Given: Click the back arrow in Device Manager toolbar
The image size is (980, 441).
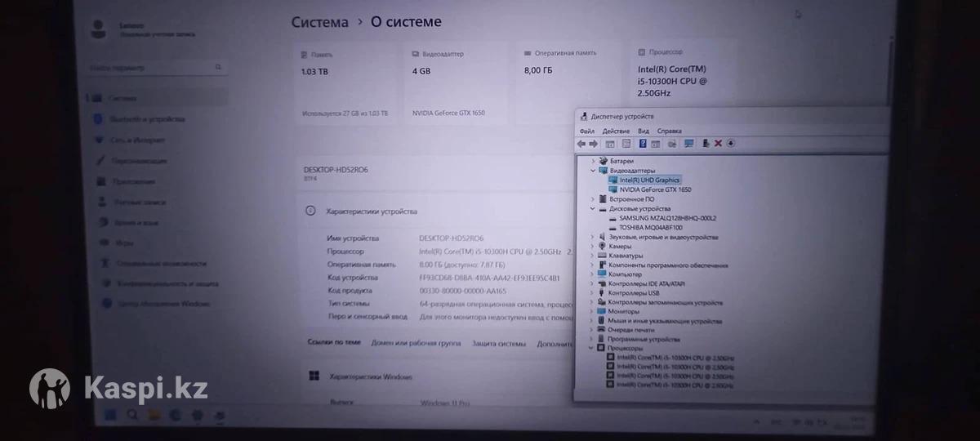Looking at the screenshot, I should 581,144.
